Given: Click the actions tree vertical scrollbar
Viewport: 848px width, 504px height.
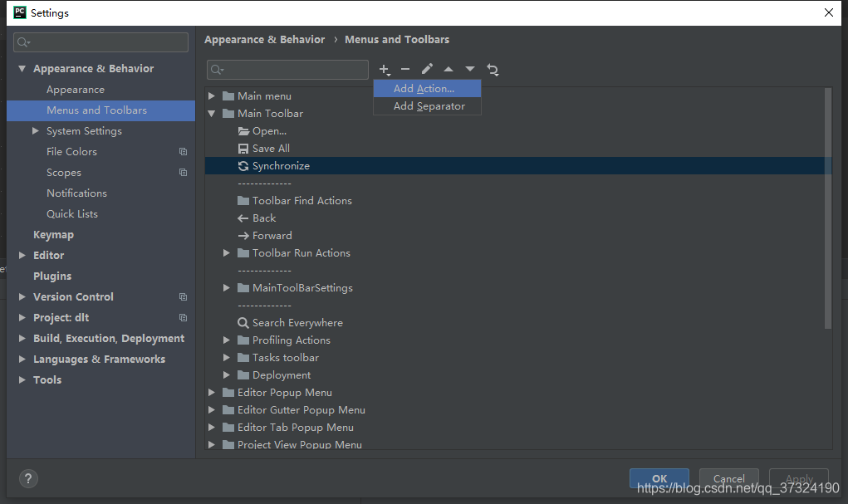Looking at the screenshot, I should (x=827, y=208).
